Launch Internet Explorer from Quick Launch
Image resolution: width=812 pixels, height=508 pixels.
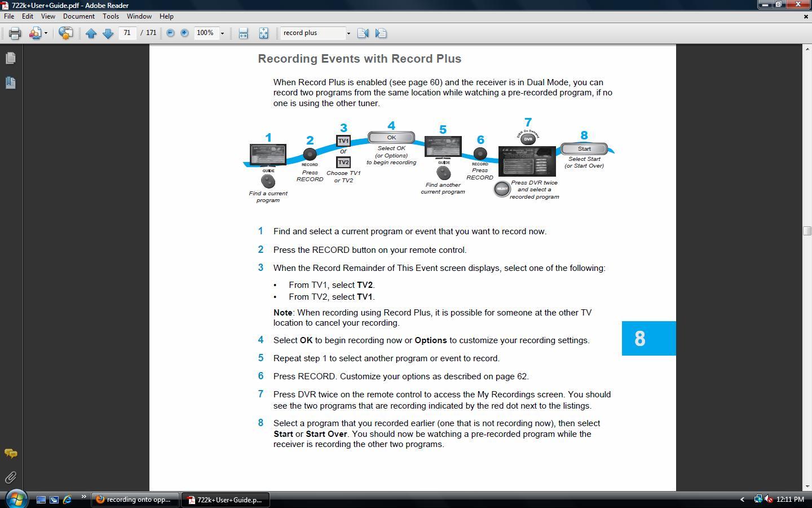tap(68, 500)
